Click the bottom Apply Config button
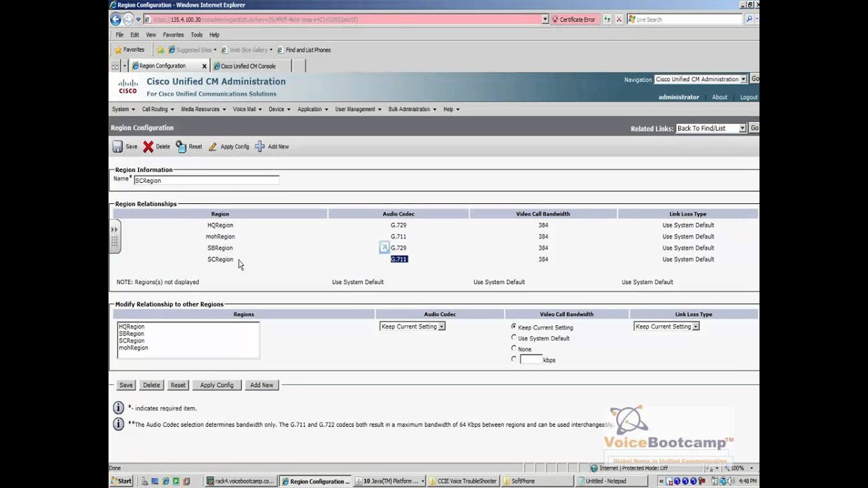This screenshot has width=868, height=488. (217, 385)
